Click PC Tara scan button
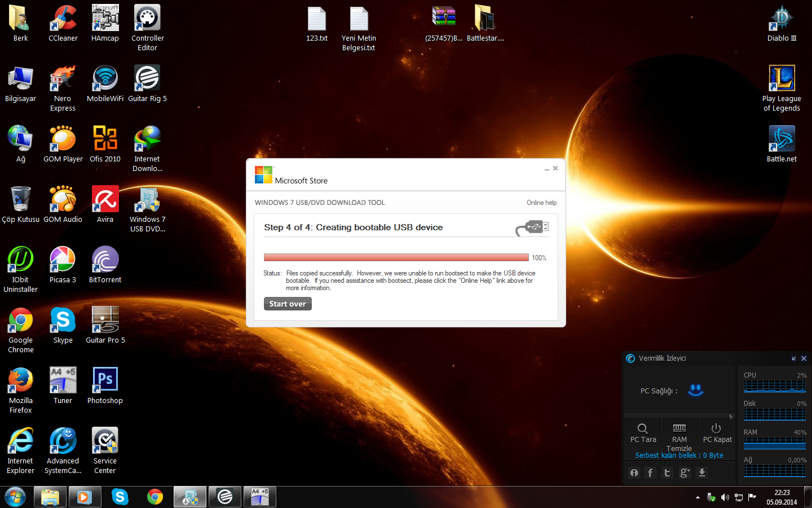Screen dimensions: 812x508 [x=643, y=433]
